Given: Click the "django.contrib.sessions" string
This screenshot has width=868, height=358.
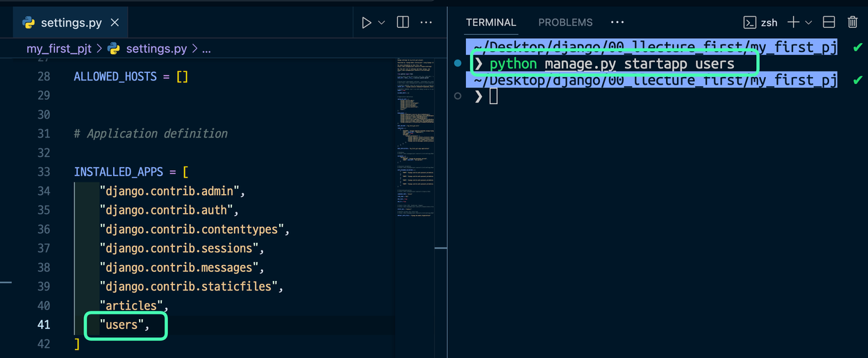Looking at the screenshot, I should point(179,248).
